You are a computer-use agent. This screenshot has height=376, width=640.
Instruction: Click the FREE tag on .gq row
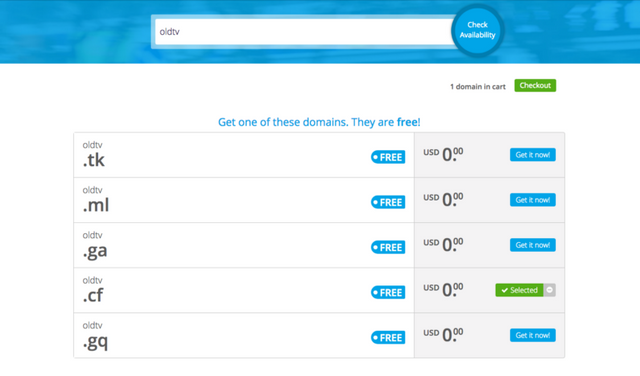388,338
